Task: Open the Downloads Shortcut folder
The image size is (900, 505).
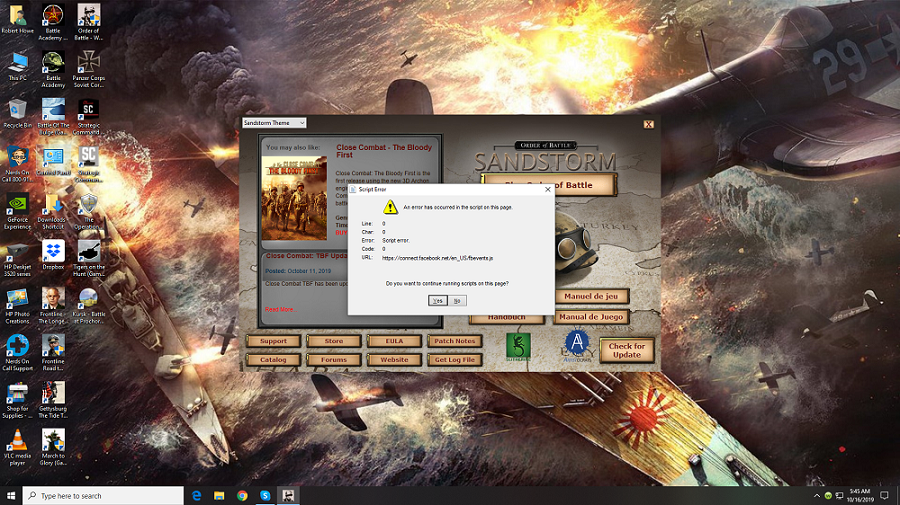Action: (53, 211)
